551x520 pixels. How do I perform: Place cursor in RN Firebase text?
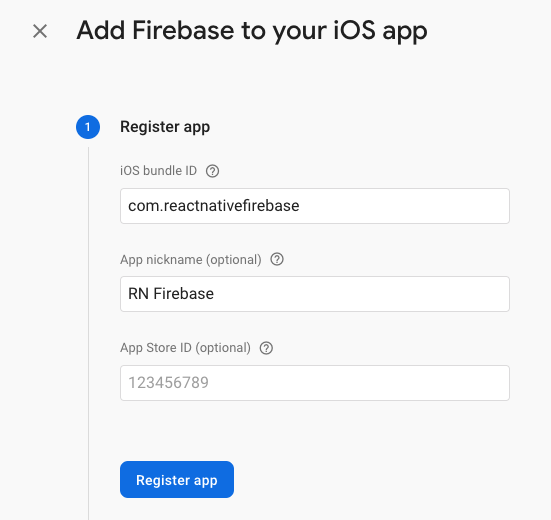point(171,294)
